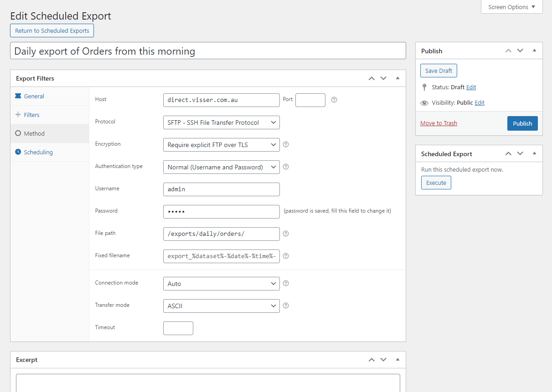The height and width of the screenshot is (392, 552).
Task: Move Excerpt panel down
Action: pos(383,360)
